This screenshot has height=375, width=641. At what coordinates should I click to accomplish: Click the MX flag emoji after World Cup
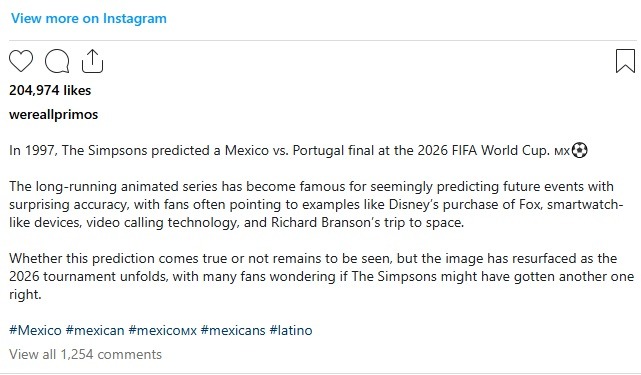coord(562,151)
